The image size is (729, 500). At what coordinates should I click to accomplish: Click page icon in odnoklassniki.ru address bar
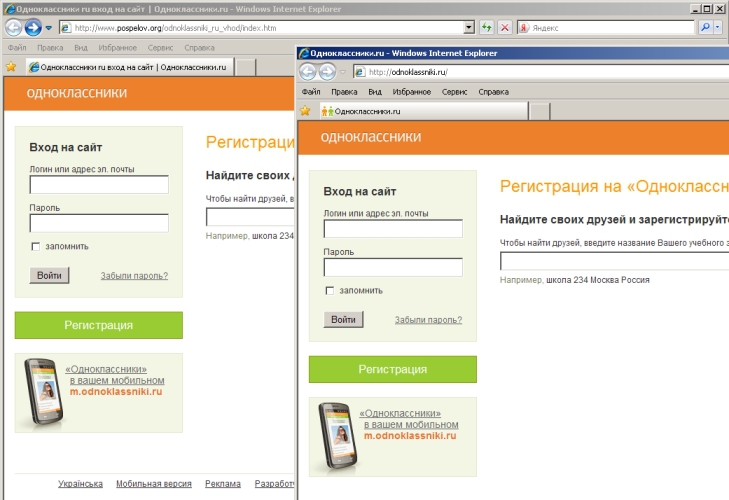pyautogui.click(x=360, y=72)
